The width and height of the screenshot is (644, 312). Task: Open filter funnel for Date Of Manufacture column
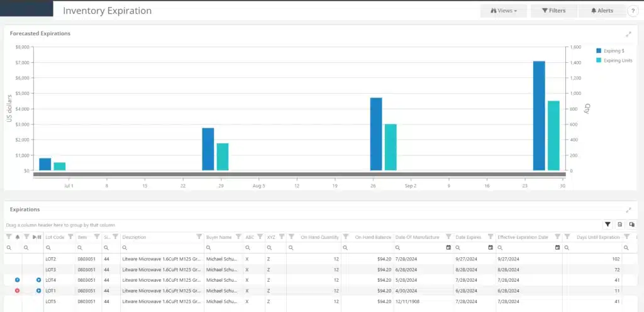pyautogui.click(x=448, y=237)
